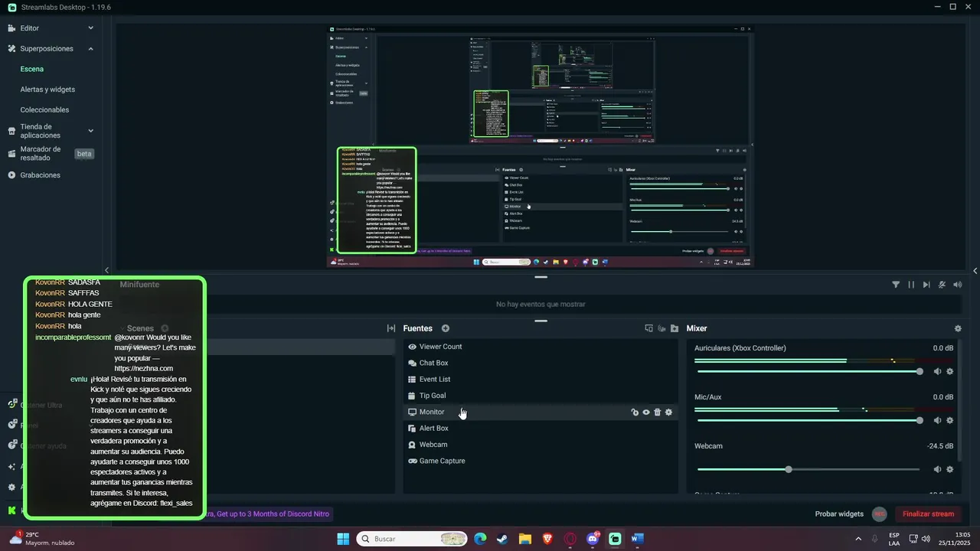The height and width of the screenshot is (551, 980).
Task: Collapse the left sidebar with the arrow
Action: [x=106, y=270]
